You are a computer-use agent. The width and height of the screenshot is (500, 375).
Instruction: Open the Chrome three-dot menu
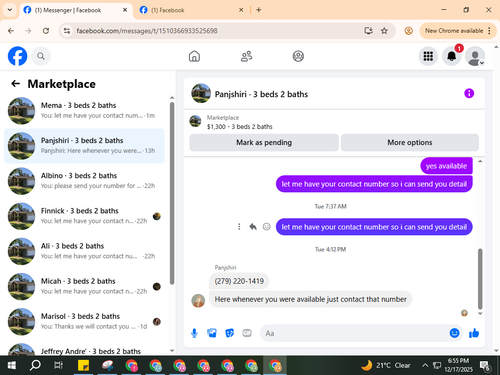point(489,31)
